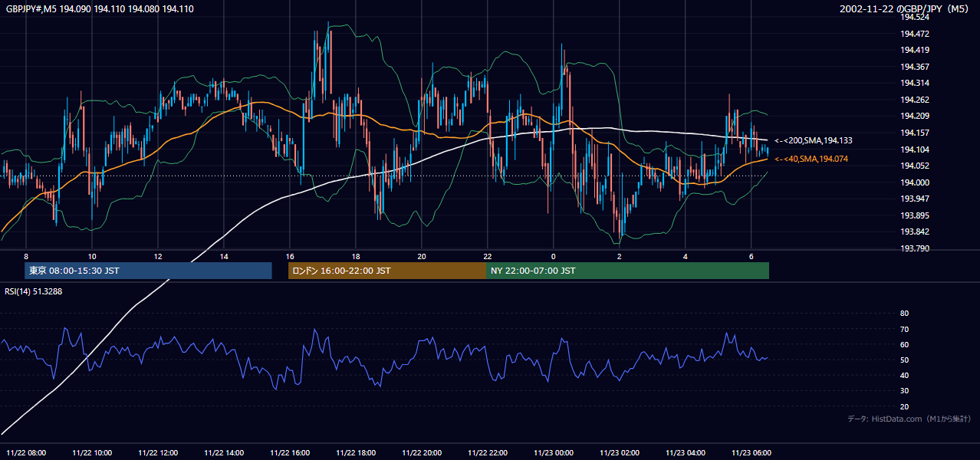Click price axis value 194.524
The width and height of the screenshot is (980, 460).
coord(914,17)
